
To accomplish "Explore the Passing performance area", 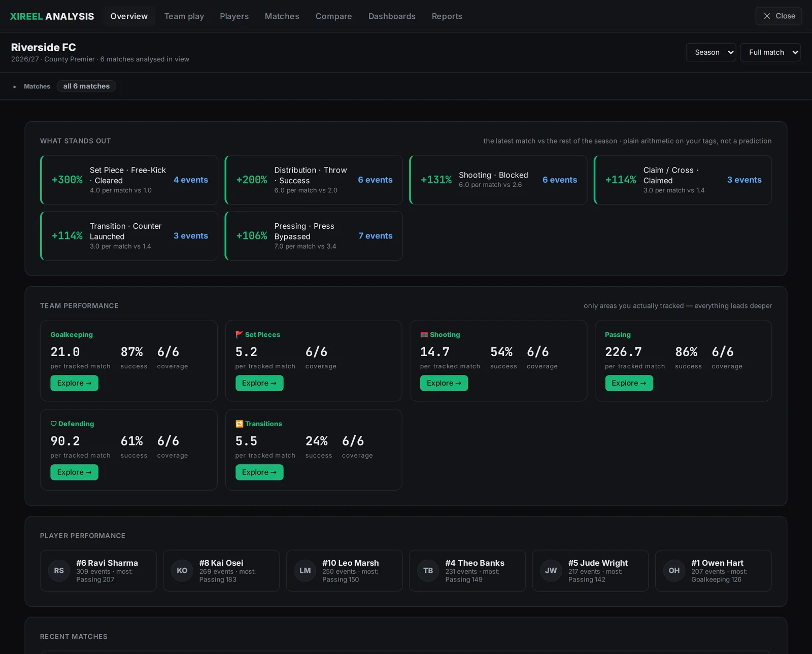I will 629,383.
